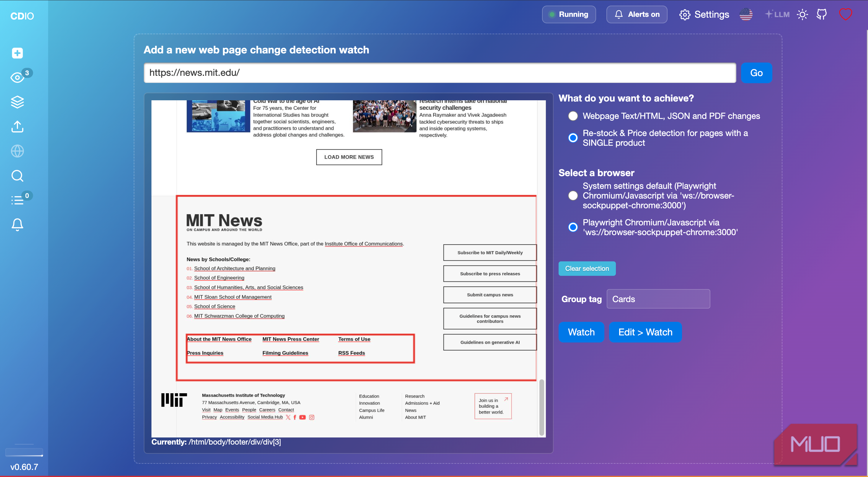Click the v0.60.7 version text
This screenshot has height=477, width=868.
coord(24,467)
